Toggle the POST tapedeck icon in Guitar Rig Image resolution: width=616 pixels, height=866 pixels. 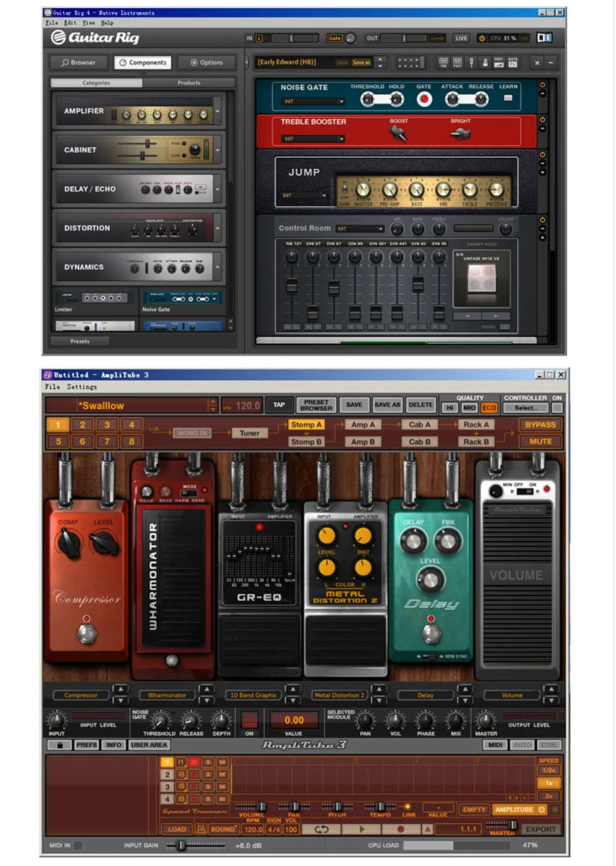click(x=457, y=62)
